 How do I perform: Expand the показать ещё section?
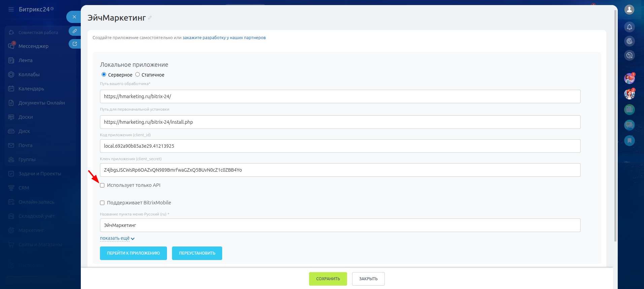click(x=117, y=238)
